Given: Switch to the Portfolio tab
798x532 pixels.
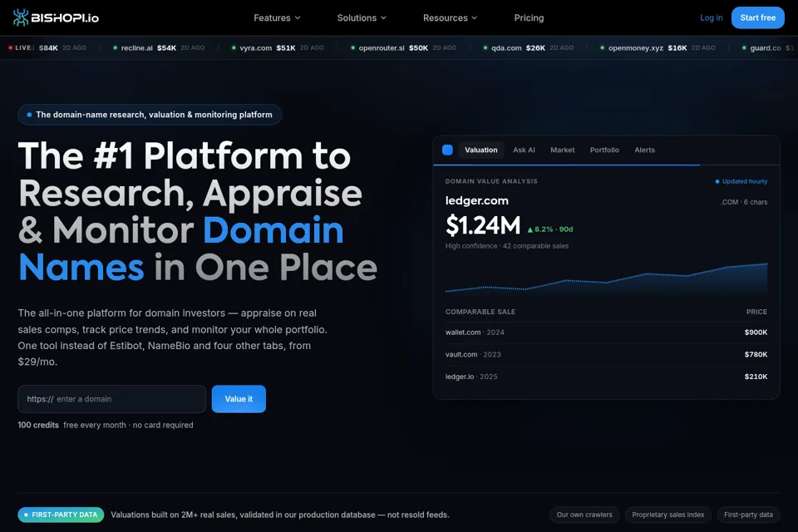Looking at the screenshot, I should coord(604,150).
